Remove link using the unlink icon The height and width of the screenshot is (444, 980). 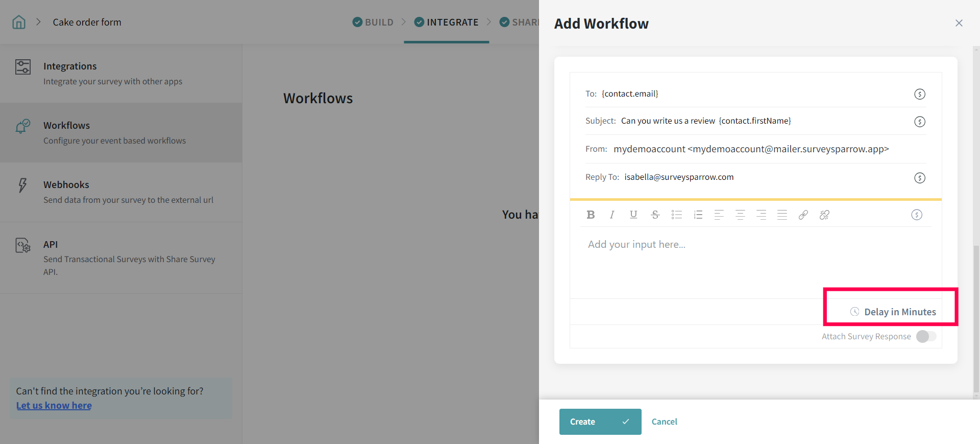(824, 215)
